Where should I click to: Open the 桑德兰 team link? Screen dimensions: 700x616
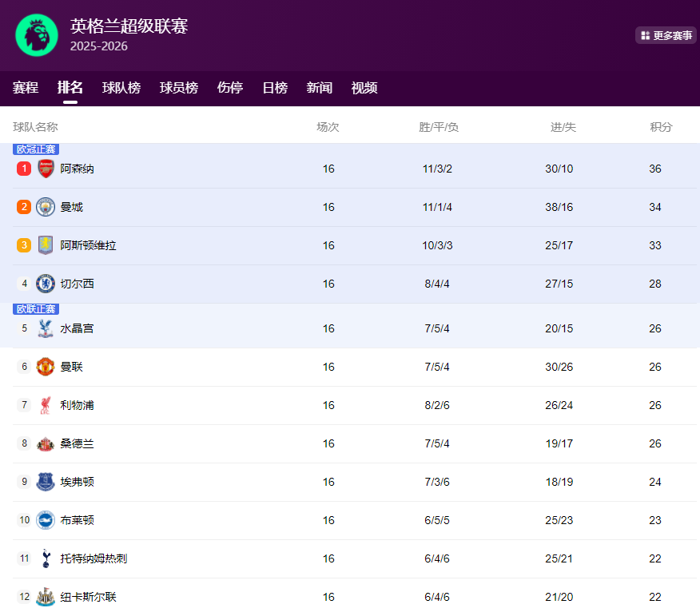pyautogui.click(x=78, y=443)
